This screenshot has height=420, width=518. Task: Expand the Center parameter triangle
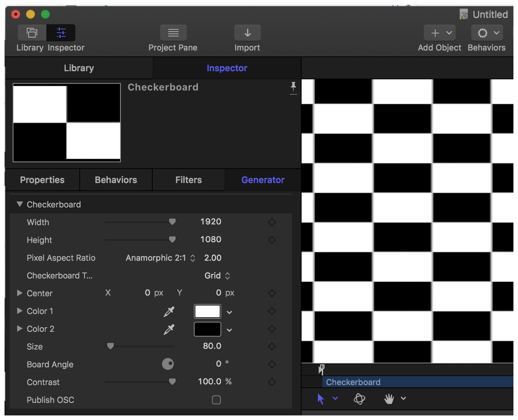pyautogui.click(x=19, y=293)
